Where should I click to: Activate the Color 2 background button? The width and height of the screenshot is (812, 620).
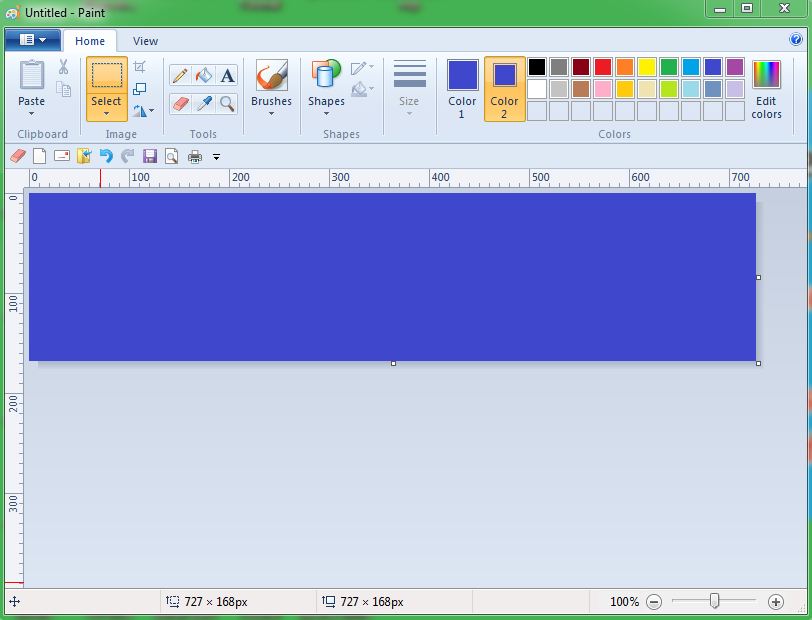504,89
